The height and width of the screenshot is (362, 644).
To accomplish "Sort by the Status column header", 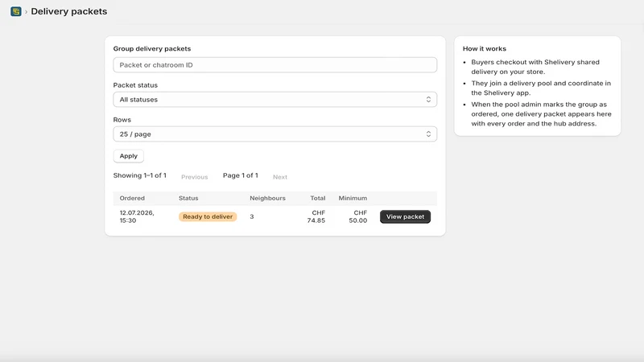I will pyautogui.click(x=188, y=198).
